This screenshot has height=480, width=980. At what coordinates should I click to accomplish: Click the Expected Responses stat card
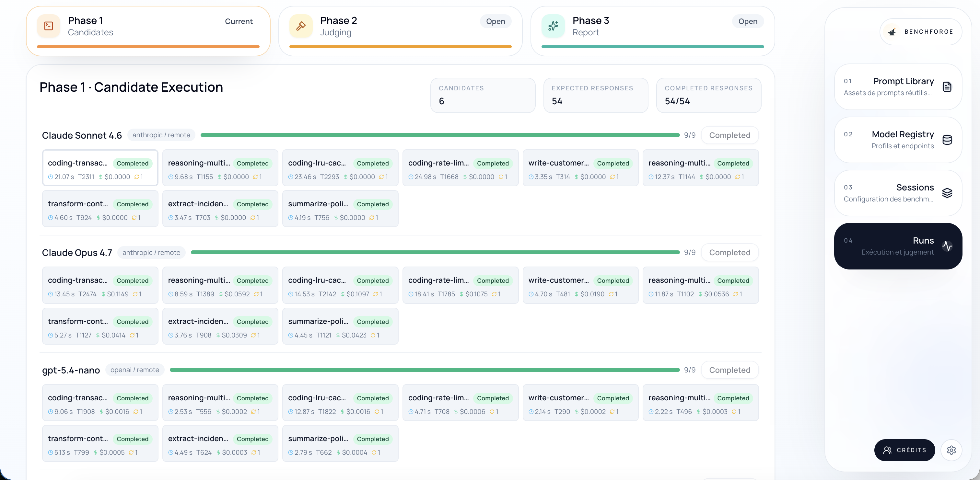[x=596, y=96]
